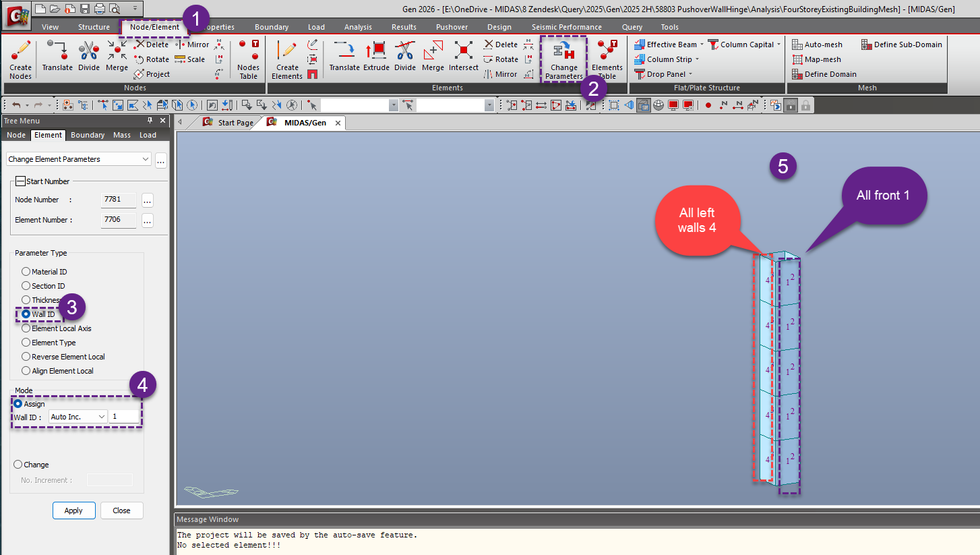Image resolution: width=980 pixels, height=555 pixels.
Task: Select the Extrude elements tool
Action: pos(377,59)
